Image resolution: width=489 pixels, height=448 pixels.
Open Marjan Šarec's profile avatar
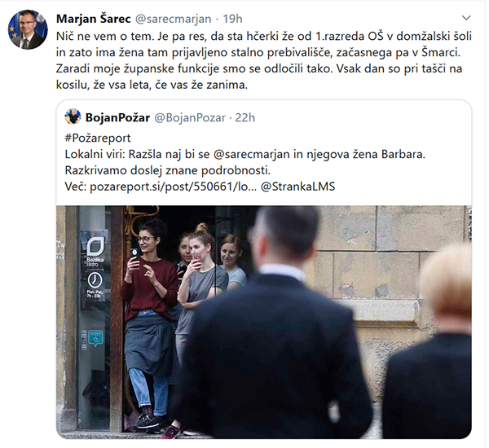pos(28,29)
